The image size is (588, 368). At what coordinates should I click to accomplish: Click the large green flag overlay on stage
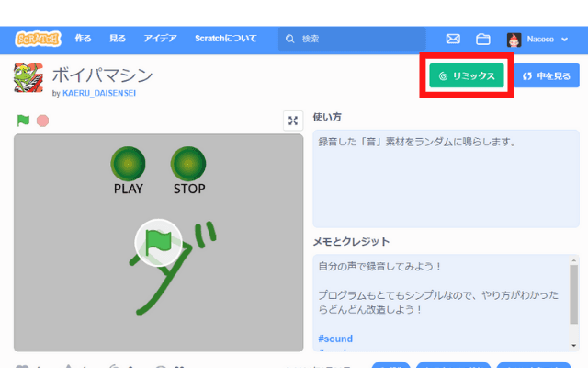[158, 243]
